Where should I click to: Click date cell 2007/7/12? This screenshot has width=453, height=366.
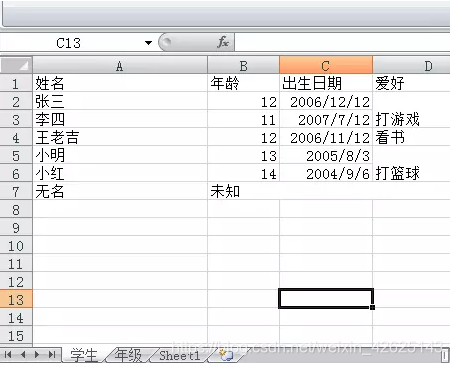point(326,119)
